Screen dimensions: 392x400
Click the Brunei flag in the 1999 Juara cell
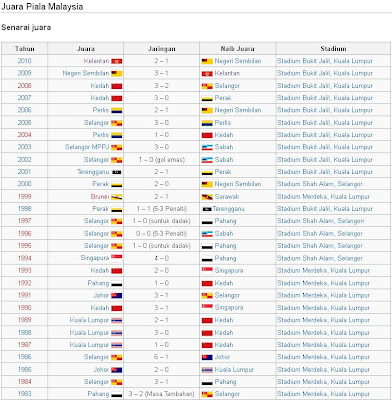(x=117, y=197)
